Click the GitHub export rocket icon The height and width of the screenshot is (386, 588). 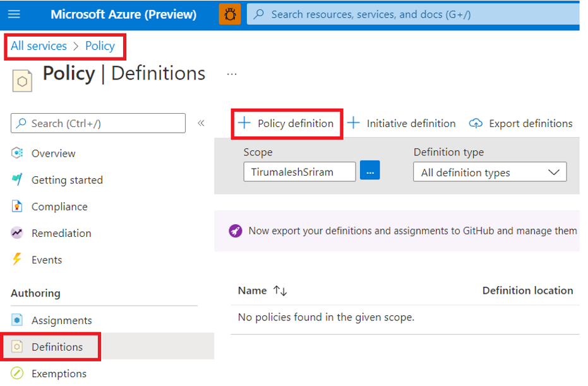(236, 231)
